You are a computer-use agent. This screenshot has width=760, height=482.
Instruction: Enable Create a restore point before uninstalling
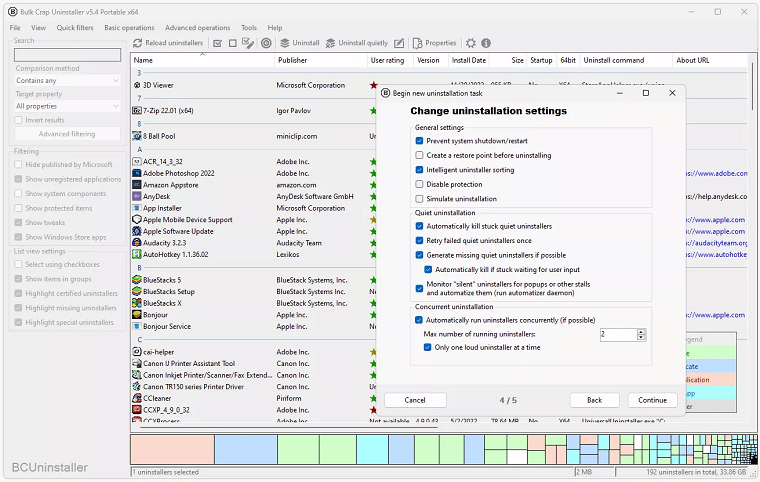click(419, 156)
